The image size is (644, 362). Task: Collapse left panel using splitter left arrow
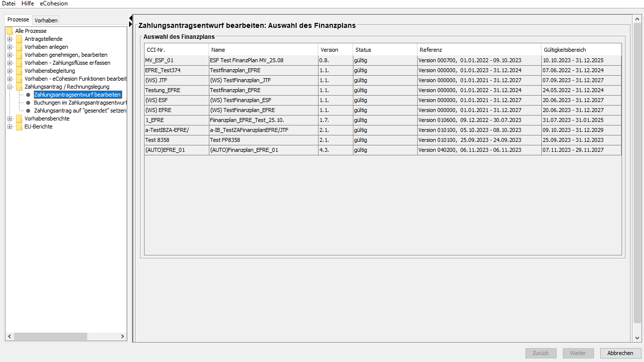point(131,18)
